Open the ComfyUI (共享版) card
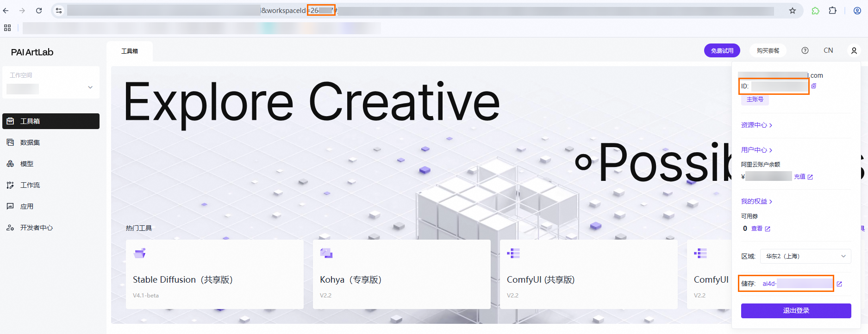The width and height of the screenshot is (868, 334). (x=589, y=274)
